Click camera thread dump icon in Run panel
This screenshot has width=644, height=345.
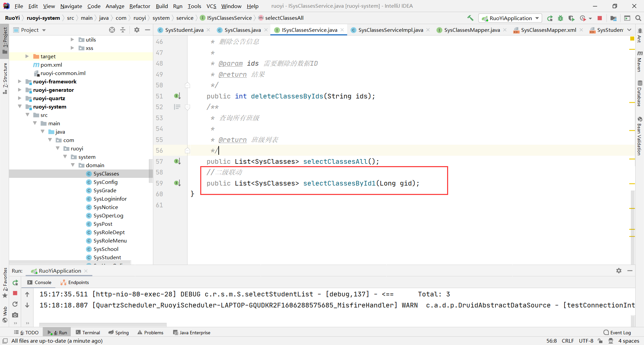click(x=15, y=315)
